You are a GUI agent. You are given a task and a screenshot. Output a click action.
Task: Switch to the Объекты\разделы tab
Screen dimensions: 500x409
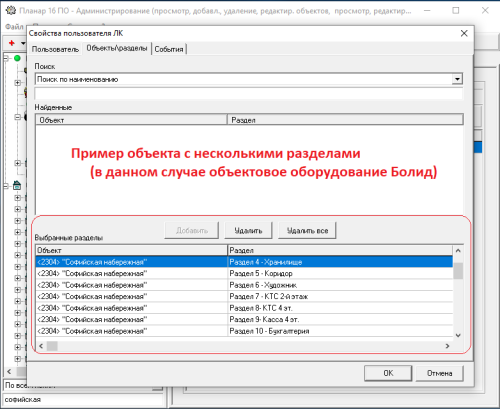(117, 48)
